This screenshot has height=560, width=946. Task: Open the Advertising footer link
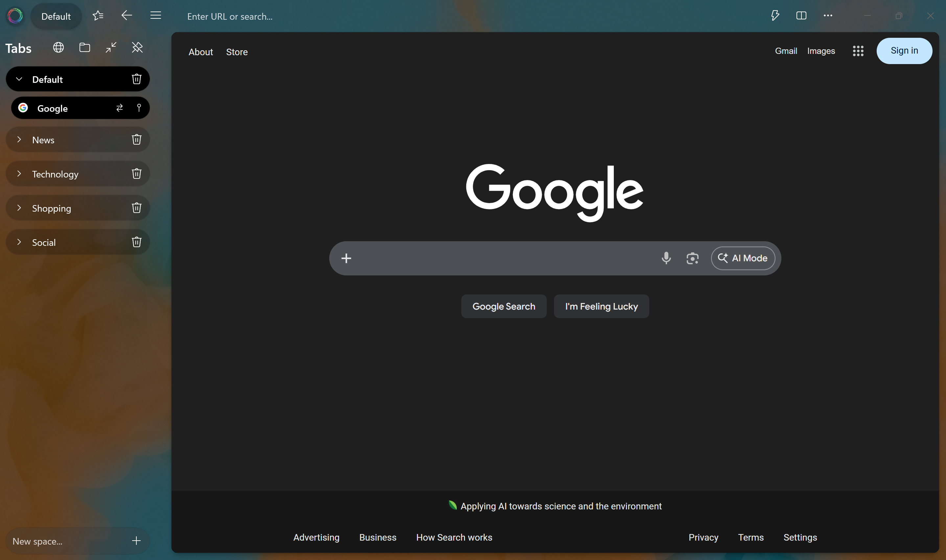tap(316, 537)
